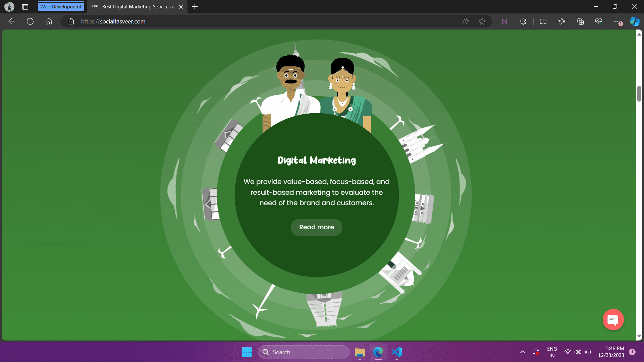Toggle Split screen view
The width and height of the screenshot is (644, 362).
(x=543, y=21)
